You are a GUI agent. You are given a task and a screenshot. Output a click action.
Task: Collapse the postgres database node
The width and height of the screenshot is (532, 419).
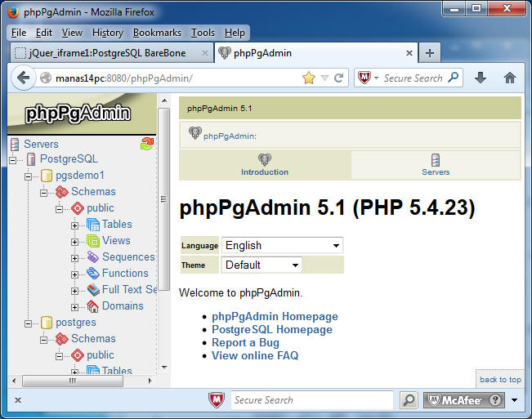coord(28,323)
